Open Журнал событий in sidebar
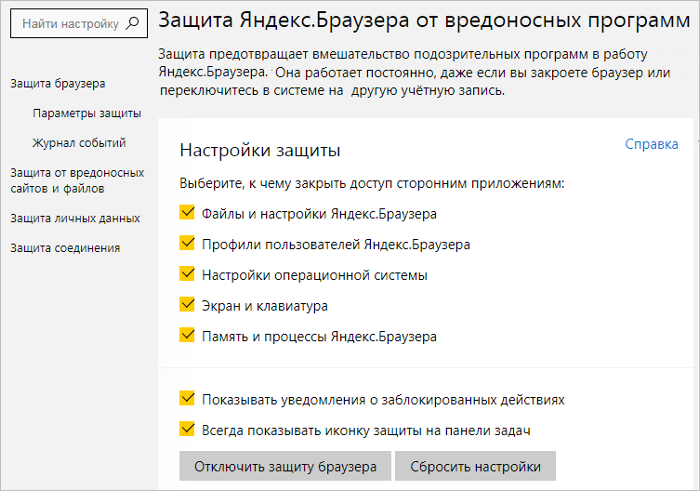Image resolution: width=700 pixels, height=491 pixels. (79, 143)
